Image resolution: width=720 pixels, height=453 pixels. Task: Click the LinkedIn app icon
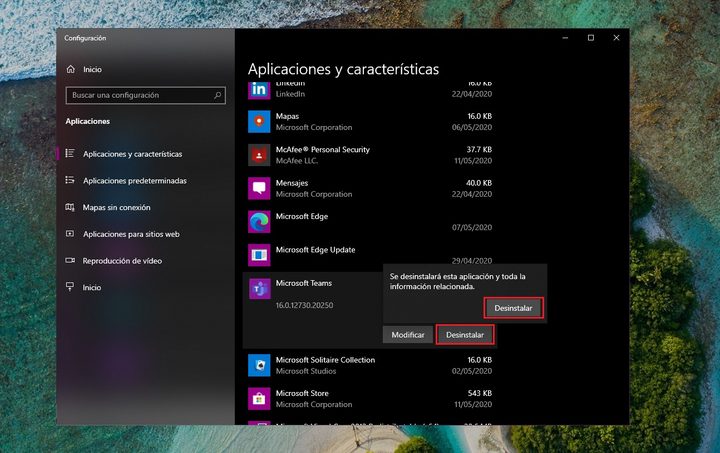259,90
